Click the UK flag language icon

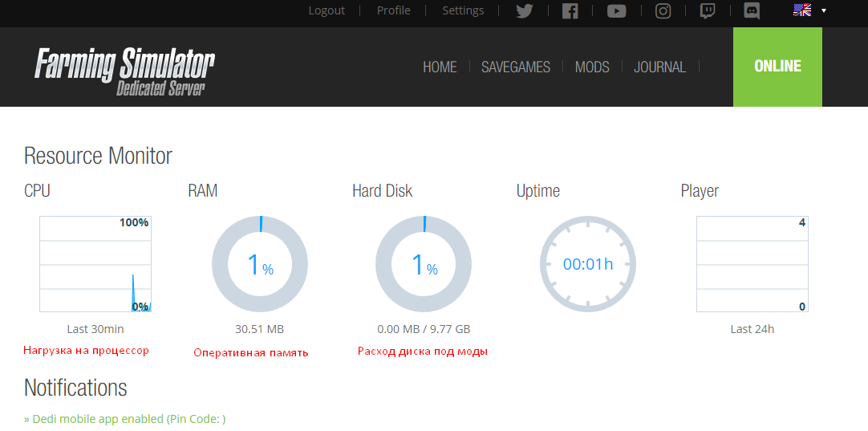801,10
